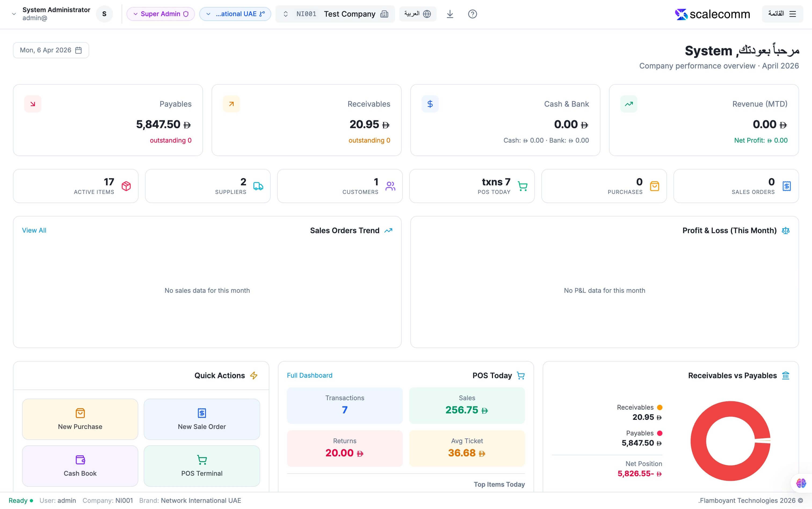
Task: Click the Customers people icon
Action: tap(390, 186)
